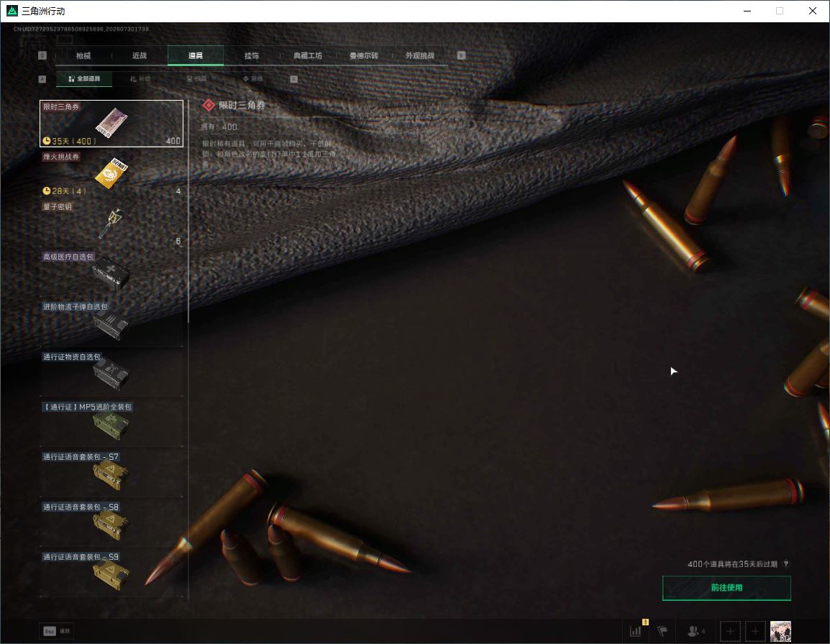Click the clock icon beside 28天

click(47, 190)
